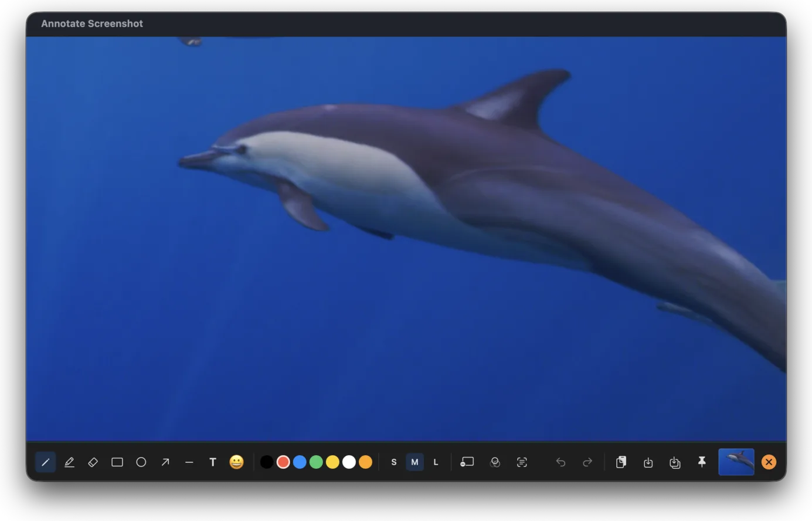
Task: Select the highlighter marker tool
Action: pos(69,462)
